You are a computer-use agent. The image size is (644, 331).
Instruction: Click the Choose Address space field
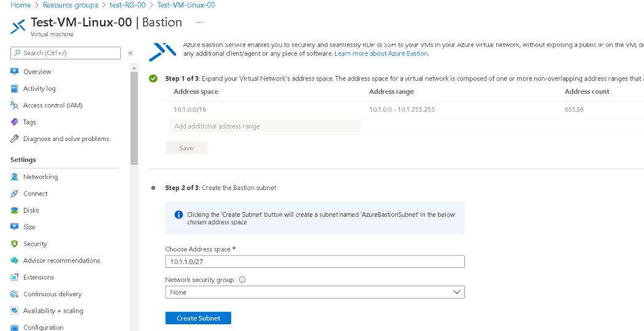[x=315, y=261]
